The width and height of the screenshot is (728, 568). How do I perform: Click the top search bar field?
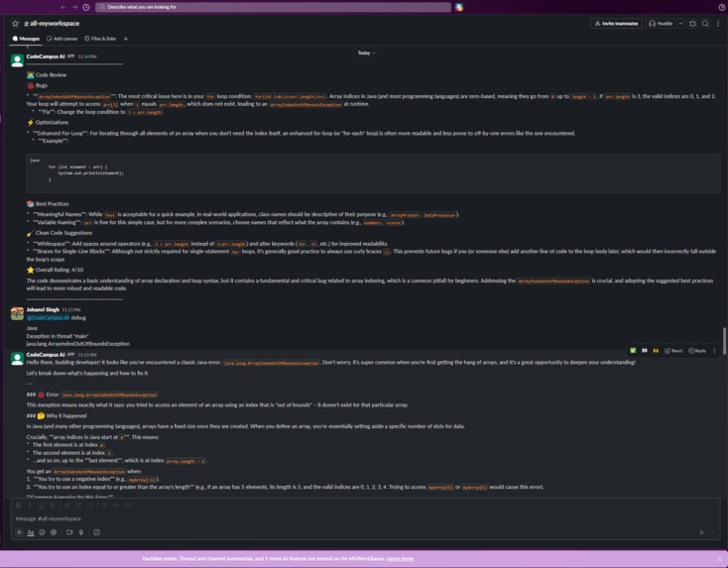273,7
